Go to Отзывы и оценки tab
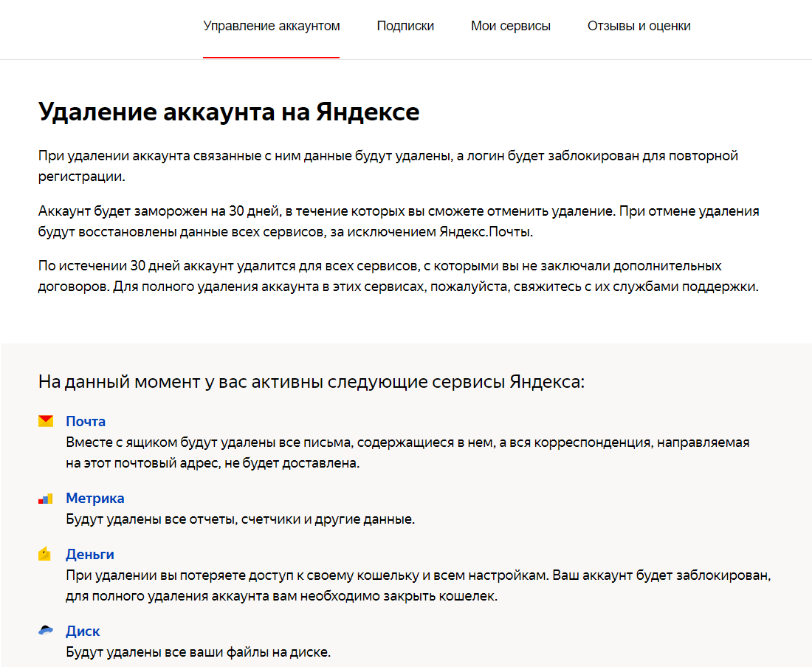Image resolution: width=812 pixels, height=667 pixels. click(x=639, y=26)
